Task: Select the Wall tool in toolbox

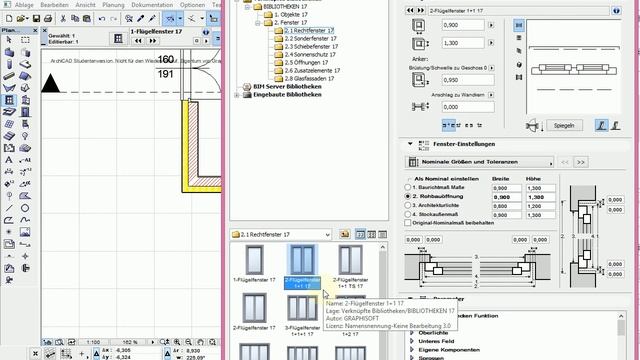Action: click(x=9, y=52)
